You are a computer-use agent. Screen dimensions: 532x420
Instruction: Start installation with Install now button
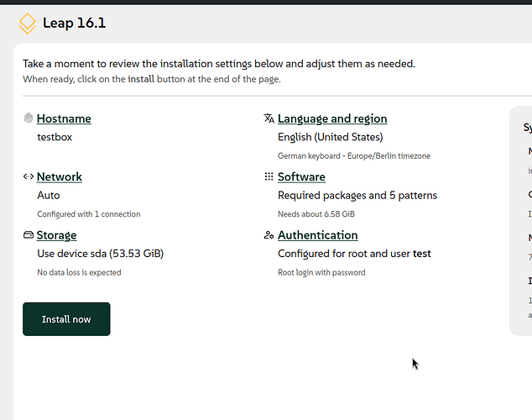(x=66, y=319)
